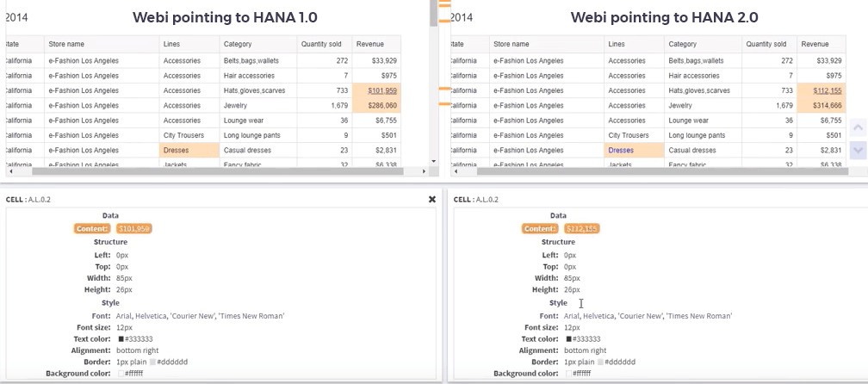Screen dimensions: 868x384
Task: Click Quantity sold header in right table
Action: pyautogui.click(x=770, y=44)
